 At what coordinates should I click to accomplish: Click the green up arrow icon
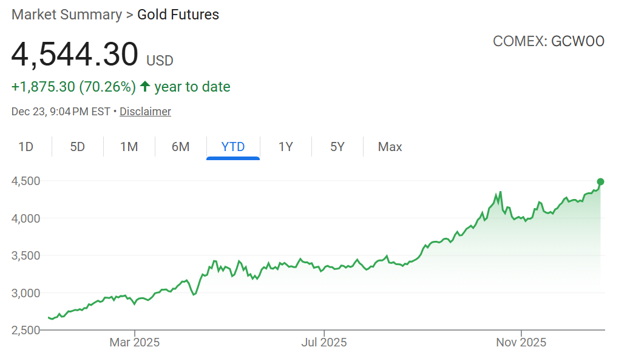[x=145, y=87]
